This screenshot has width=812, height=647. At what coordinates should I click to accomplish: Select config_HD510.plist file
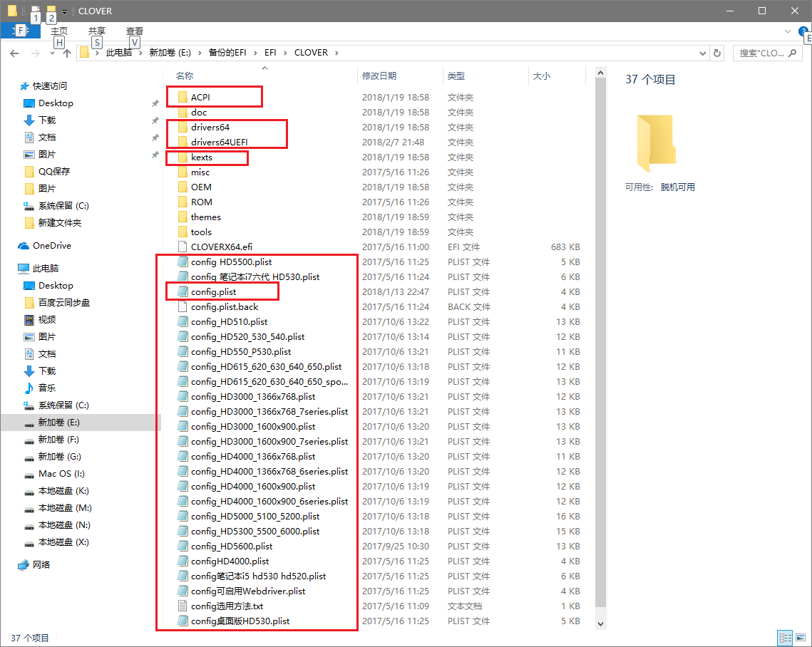[x=229, y=322]
